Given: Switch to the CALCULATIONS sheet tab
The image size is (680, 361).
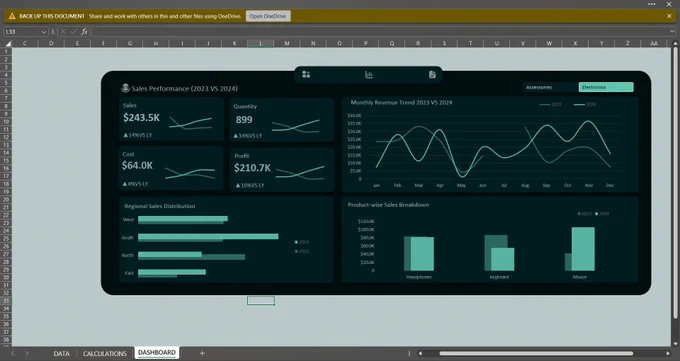Looking at the screenshot, I should pyautogui.click(x=105, y=354).
